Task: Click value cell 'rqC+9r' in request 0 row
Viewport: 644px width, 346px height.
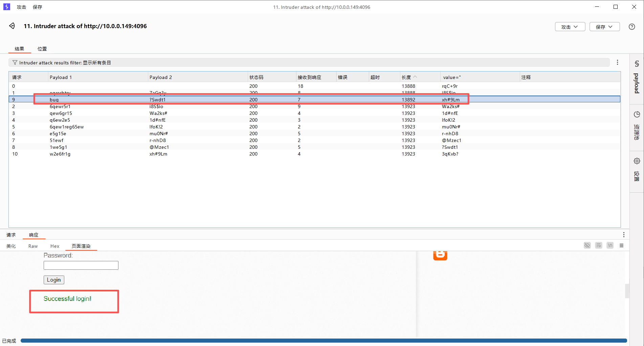Action: pyautogui.click(x=450, y=86)
